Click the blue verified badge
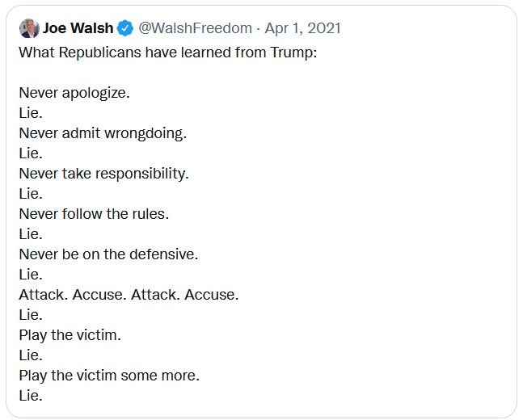Screen dimensions: 523x420 (125, 28)
